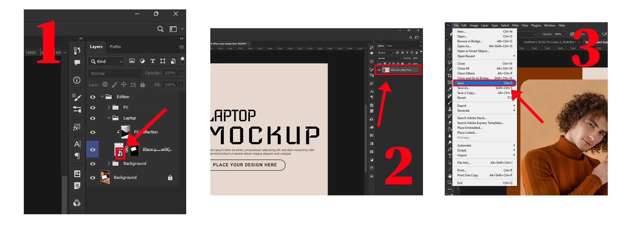
Task: Click the search magnifier icon in panel one
Action: [x=160, y=29]
